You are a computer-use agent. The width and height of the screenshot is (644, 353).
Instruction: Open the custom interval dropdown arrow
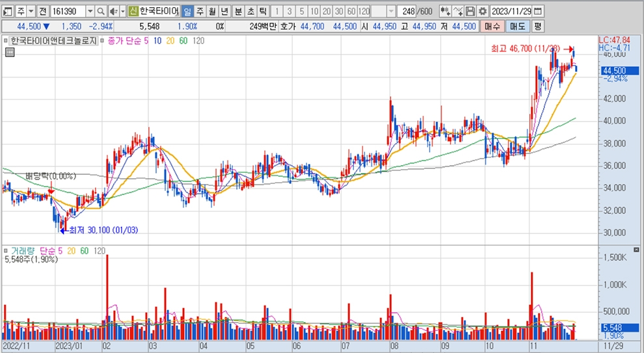pos(391,11)
